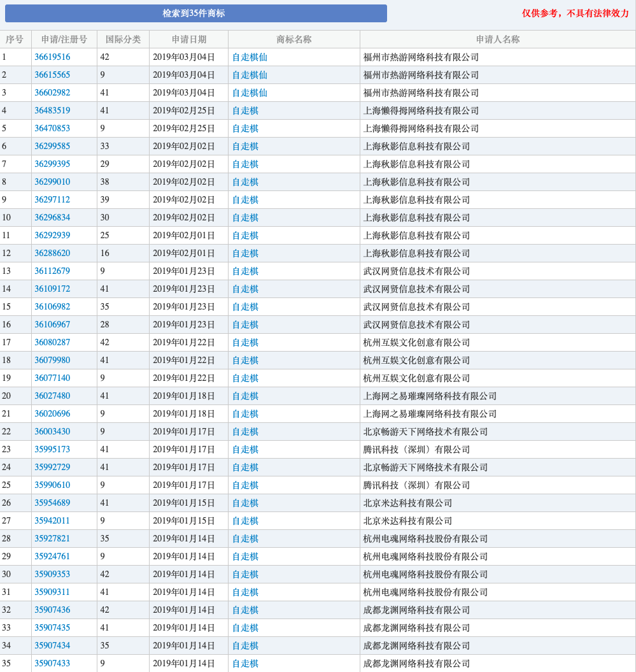Click 自走棋 trademark name in row 17
Image resolution: width=636 pixels, height=672 pixels.
(x=245, y=343)
